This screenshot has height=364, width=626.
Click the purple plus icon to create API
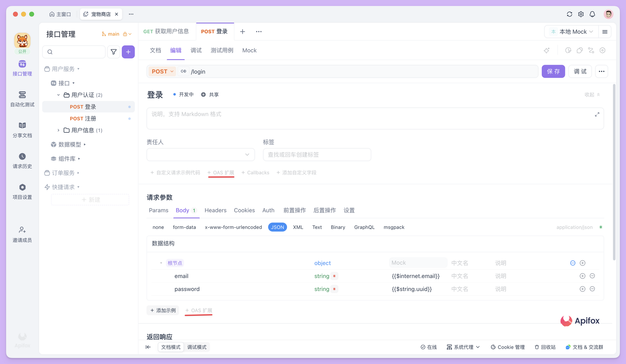click(128, 52)
